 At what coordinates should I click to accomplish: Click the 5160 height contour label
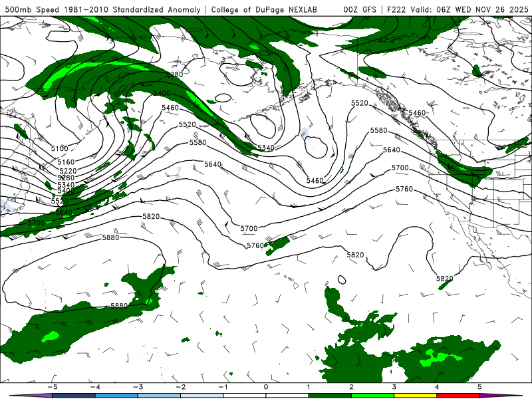(x=66, y=162)
